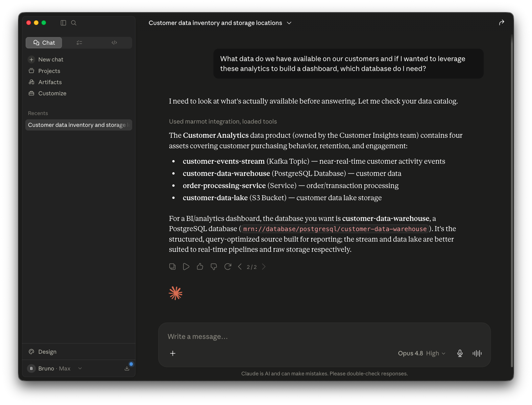Click the Projects icon
Screen dimensions: 532x405
point(31,71)
